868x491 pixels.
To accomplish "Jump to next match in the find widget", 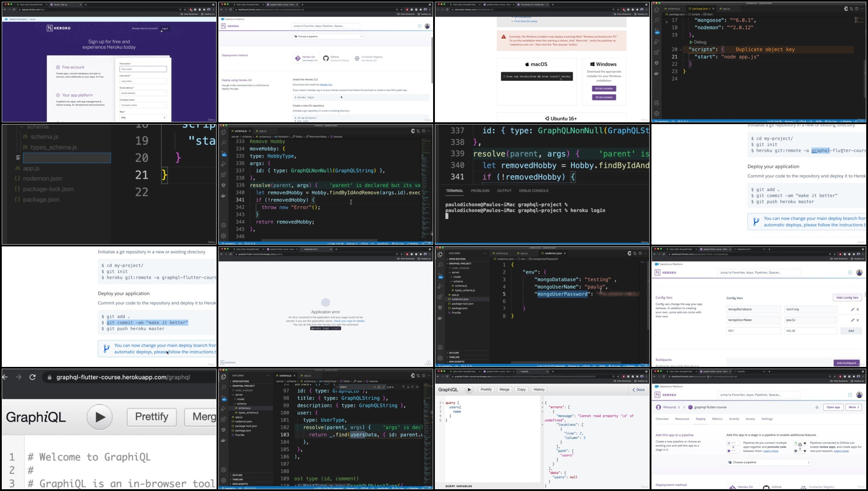I will [408, 387].
